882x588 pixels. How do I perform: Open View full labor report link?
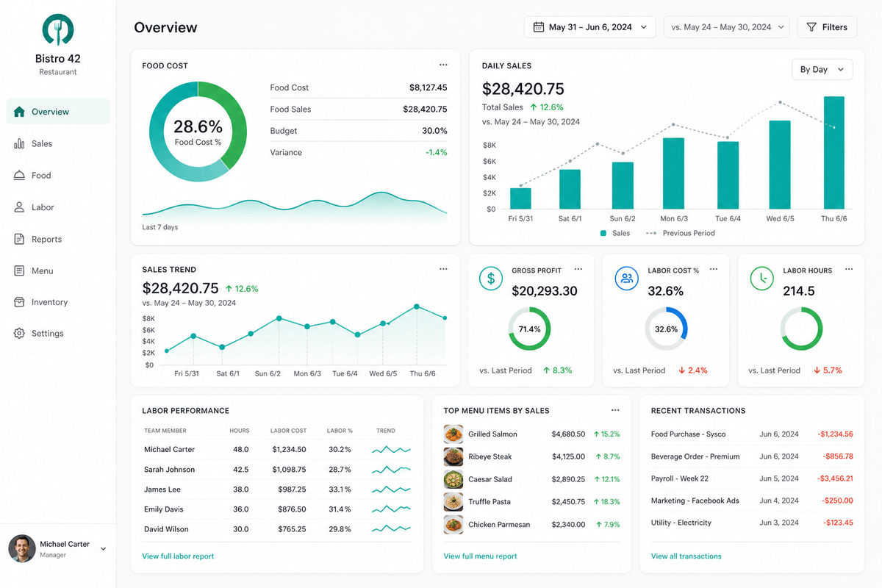(178, 556)
